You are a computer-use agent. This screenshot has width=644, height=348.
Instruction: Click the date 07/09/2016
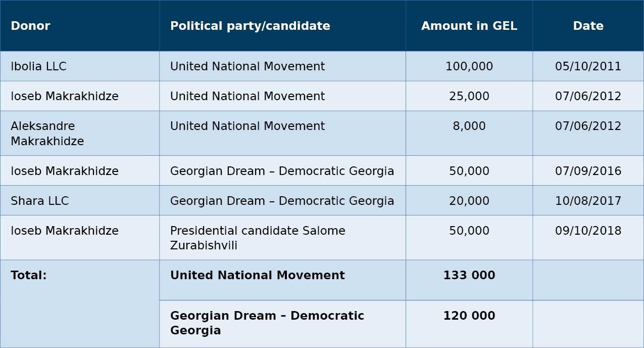click(x=588, y=171)
